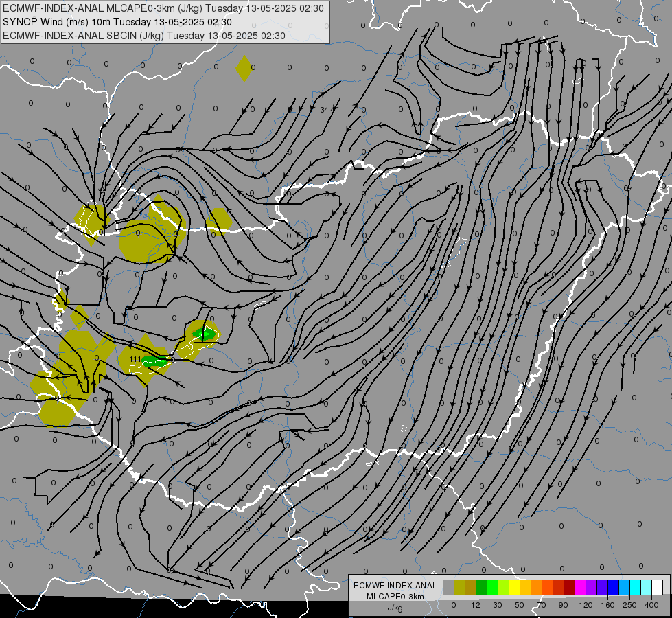Pick the magenta legend swatch
The width and height of the screenshot is (672, 618).
click(x=580, y=587)
